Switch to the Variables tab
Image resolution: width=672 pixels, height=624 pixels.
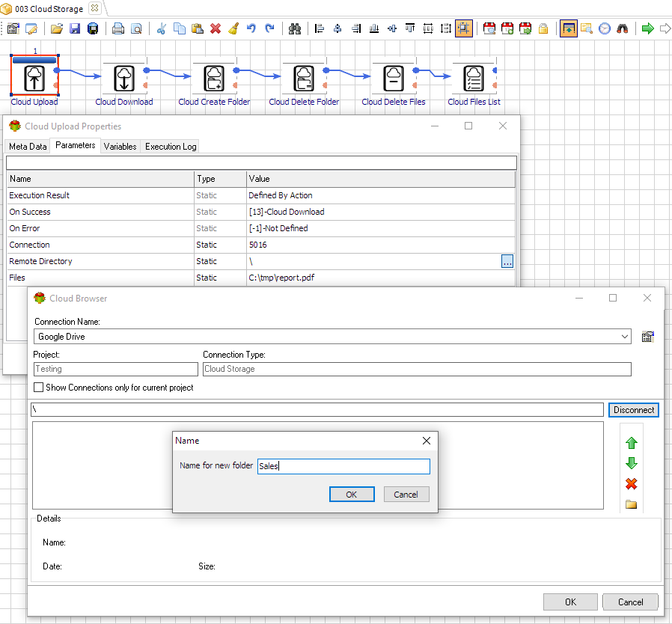coord(120,146)
